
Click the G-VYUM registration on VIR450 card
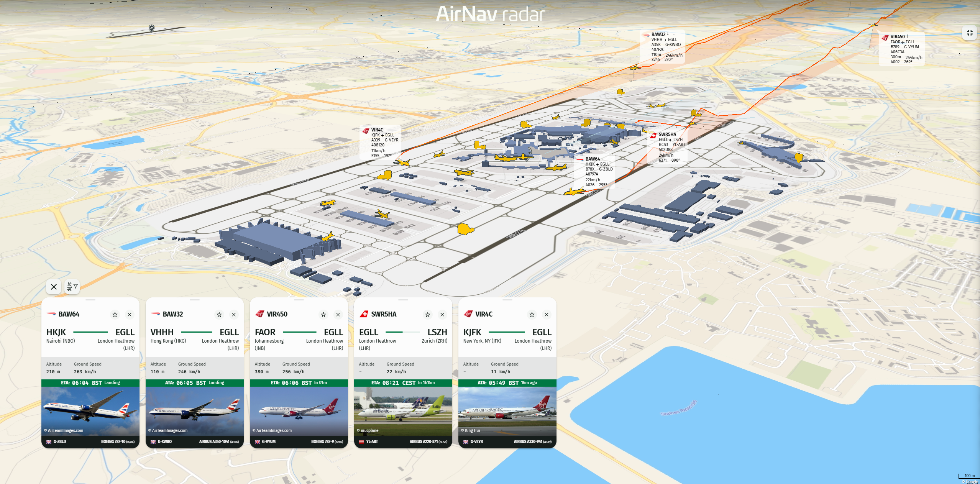pyautogui.click(x=269, y=441)
